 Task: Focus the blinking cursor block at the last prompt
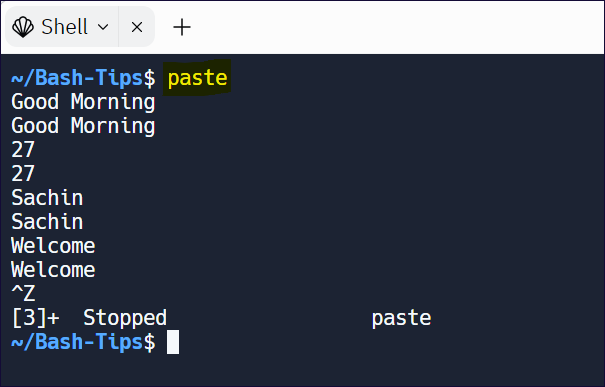click(x=173, y=342)
